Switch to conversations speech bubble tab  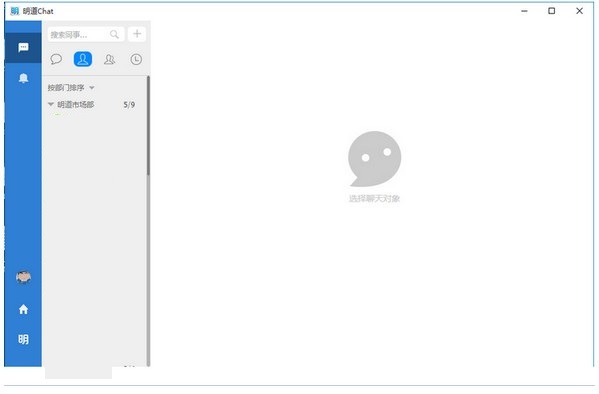56,59
